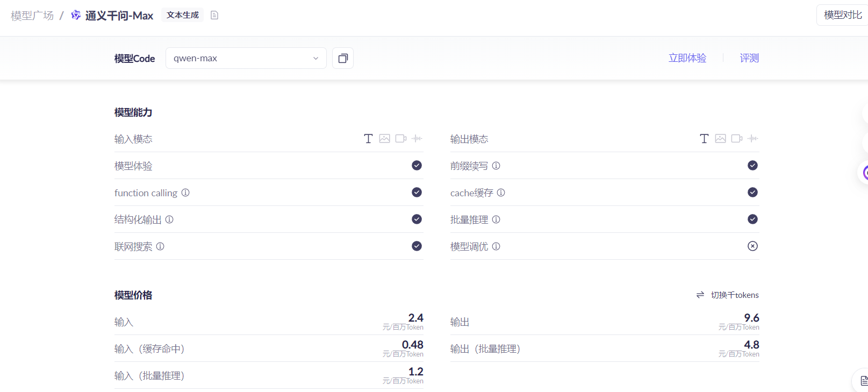Viewport: 868px width, 392px height.
Task: Click the 模型调优 label
Action: tap(469, 247)
